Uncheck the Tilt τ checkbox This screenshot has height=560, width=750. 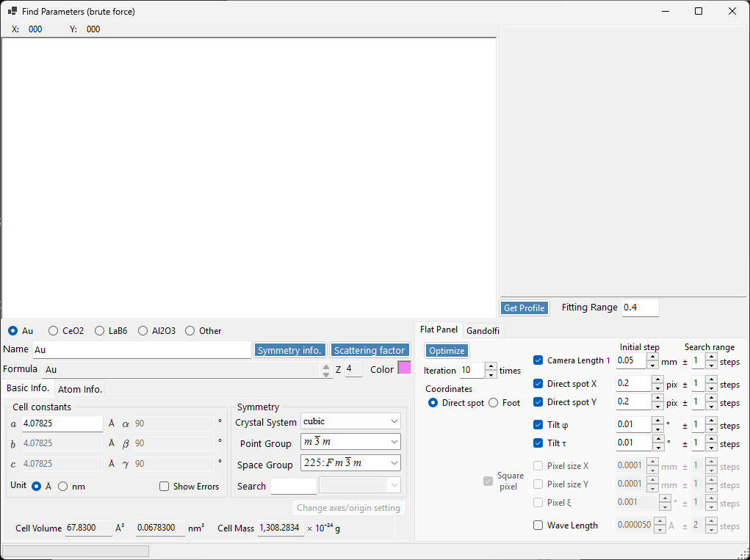click(538, 443)
